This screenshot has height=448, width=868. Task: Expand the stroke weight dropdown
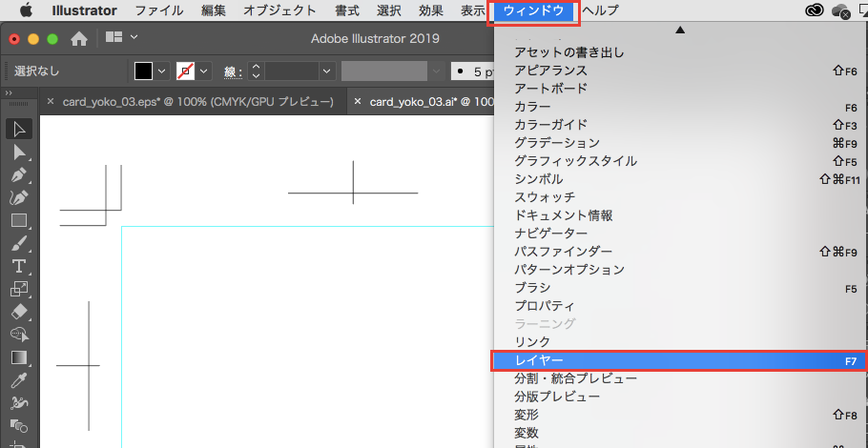(x=327, y=71)
